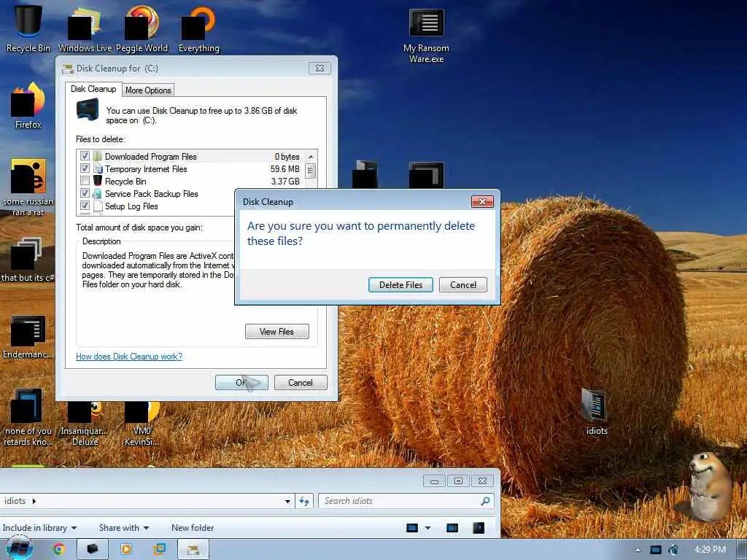Cancel the delete confirmation dialog
This screenshot has height=560, width=747.
tap(463, 285)
